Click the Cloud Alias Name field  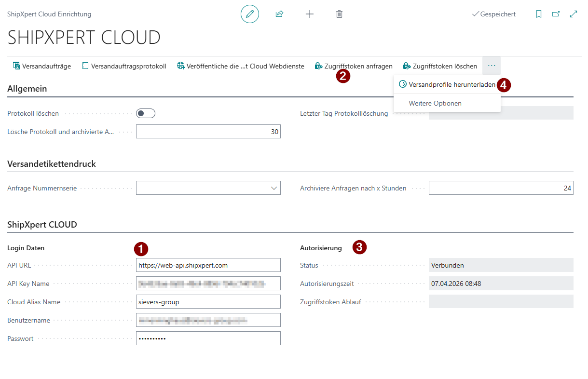(208, 302)
